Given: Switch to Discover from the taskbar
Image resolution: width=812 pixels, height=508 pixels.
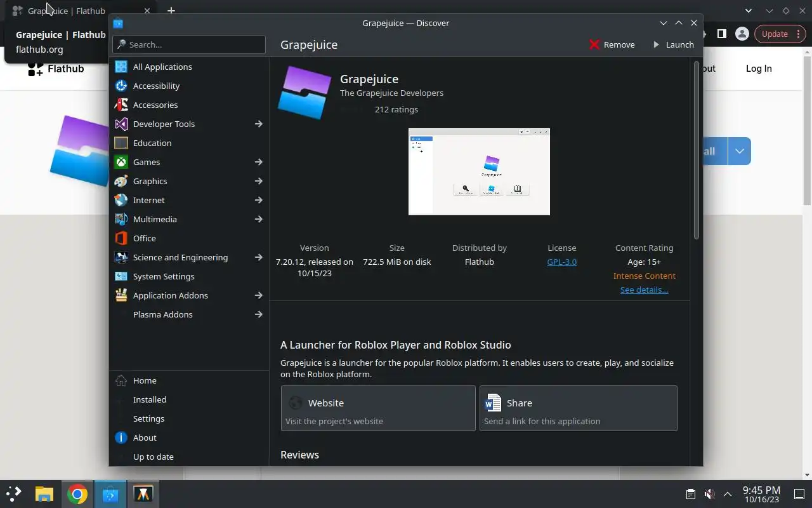Looking at the screenshot, I should pos(110,493).
